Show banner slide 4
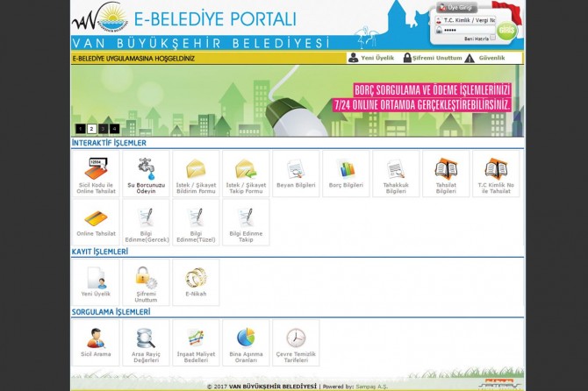588x391 pixels. point(114,129)
